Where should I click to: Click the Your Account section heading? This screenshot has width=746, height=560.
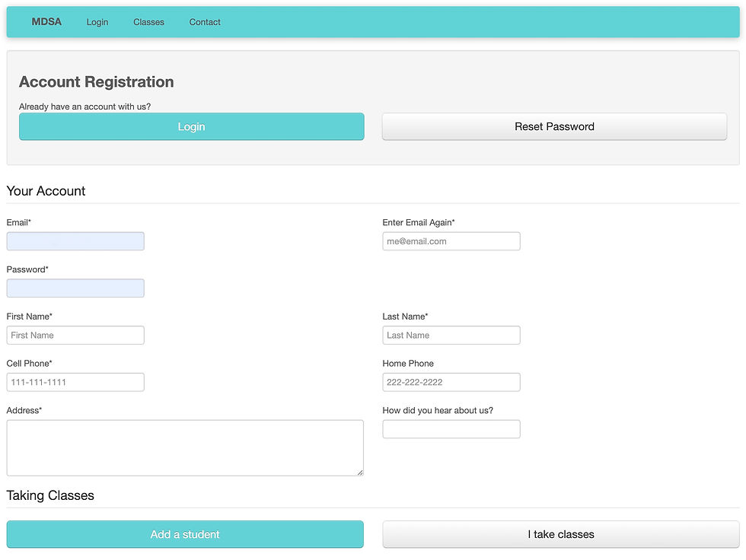click(46, 191)
